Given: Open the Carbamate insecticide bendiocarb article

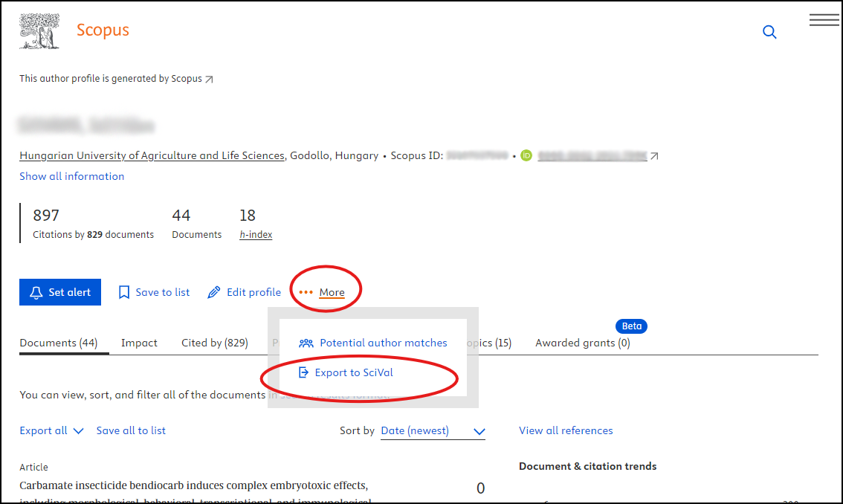Looking at the screenshot, I should [x=194, y=491].
